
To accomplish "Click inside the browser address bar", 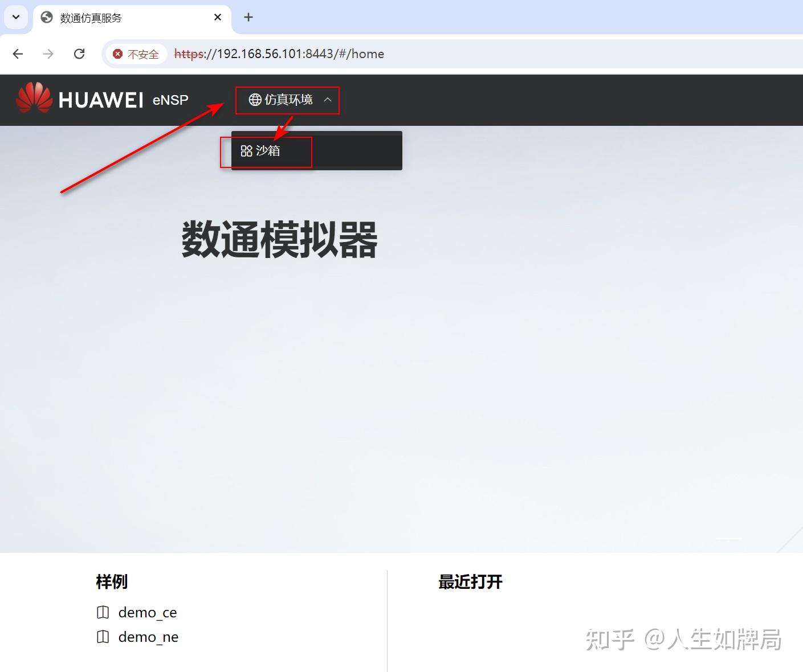I will coord(399,54).
